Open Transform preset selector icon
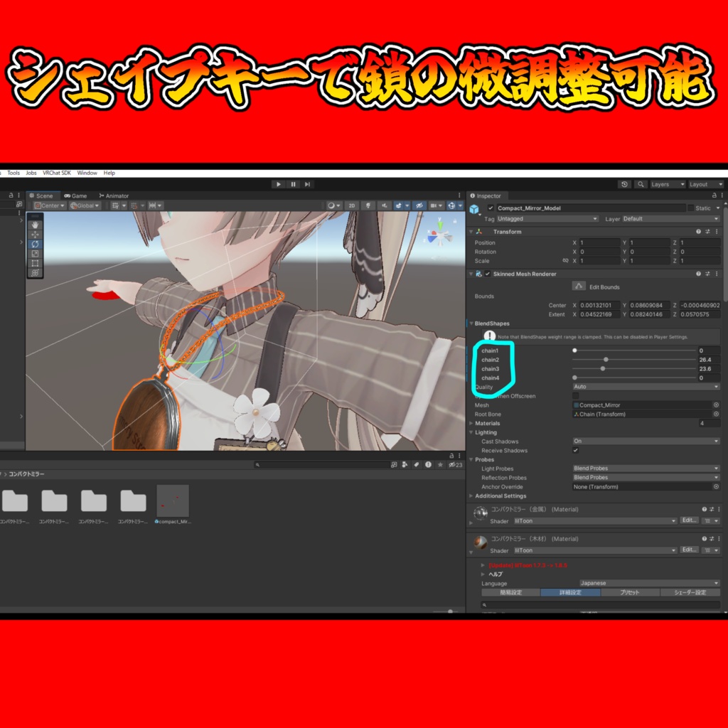Image resolution: width=728 pixels, height=728 pixels. (x=707, y=231)
